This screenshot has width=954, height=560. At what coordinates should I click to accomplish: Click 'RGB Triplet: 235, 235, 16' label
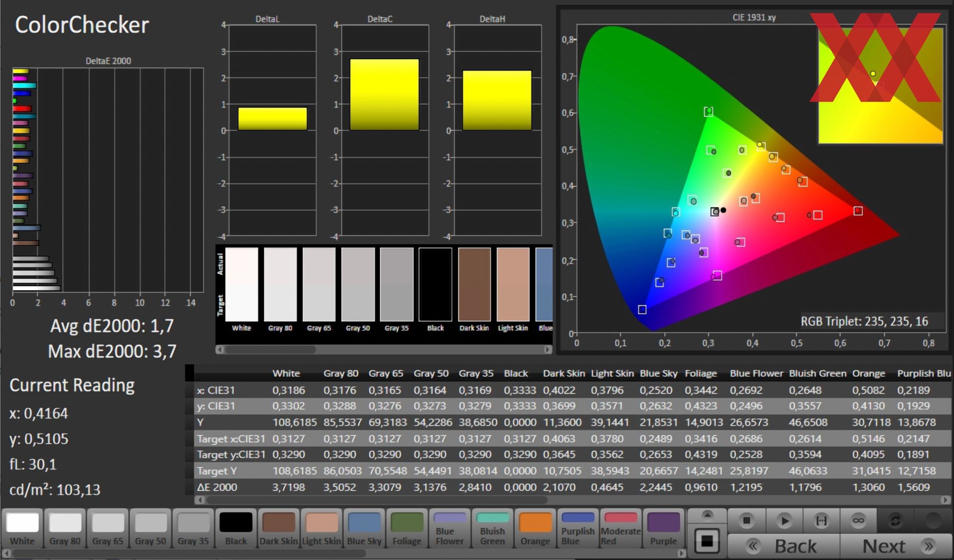point(864,321)
